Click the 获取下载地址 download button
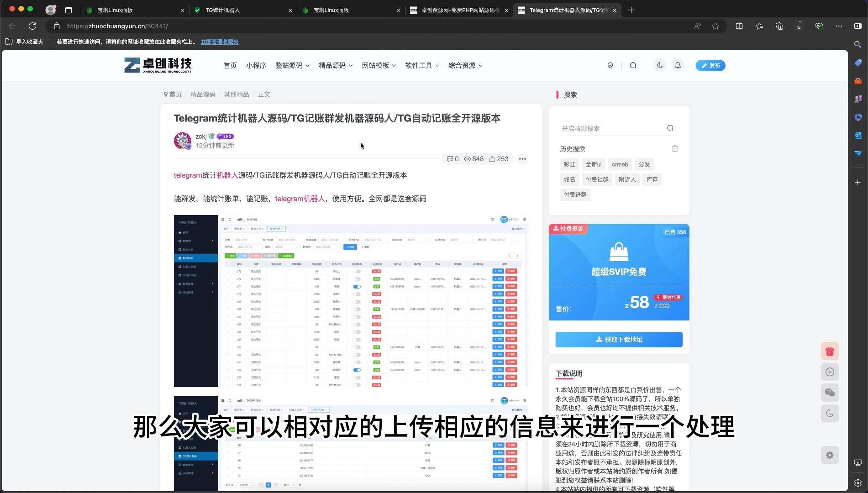868x493 pixels. [x=619, y=339]
